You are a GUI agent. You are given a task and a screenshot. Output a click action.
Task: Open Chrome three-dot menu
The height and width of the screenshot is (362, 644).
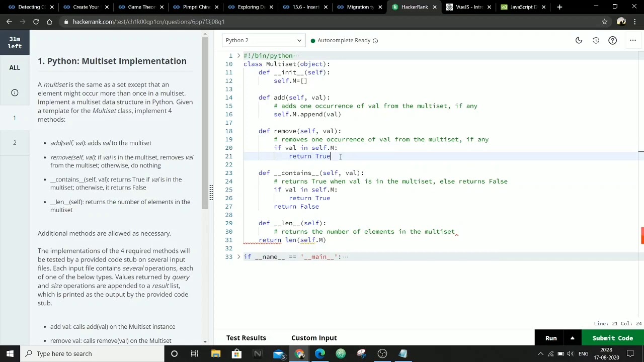[635, 22]
